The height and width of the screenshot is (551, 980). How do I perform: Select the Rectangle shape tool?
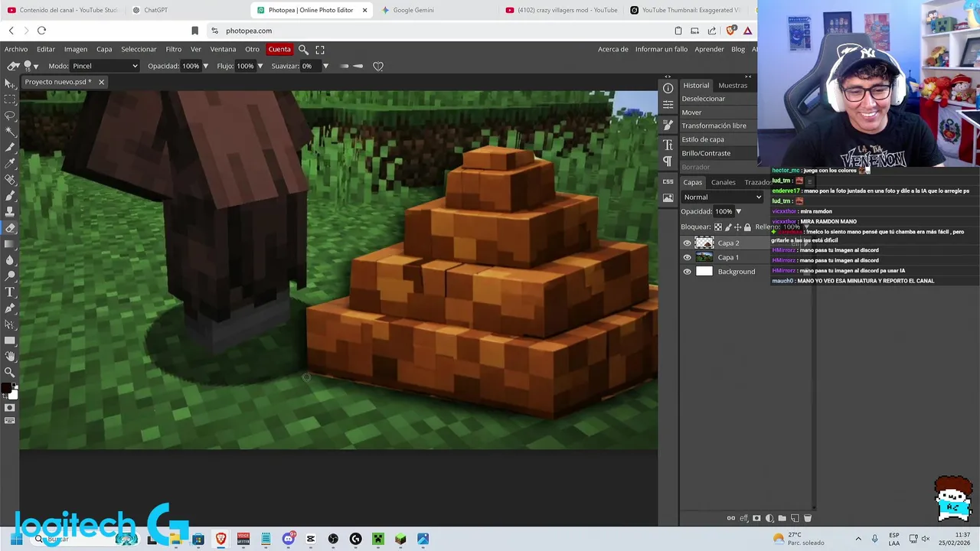pyautogui.click(x=9, y=341)
